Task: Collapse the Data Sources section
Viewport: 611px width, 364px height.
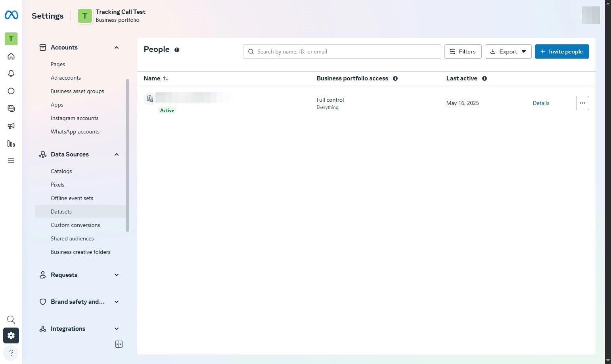Action: (x=117, y=154)
